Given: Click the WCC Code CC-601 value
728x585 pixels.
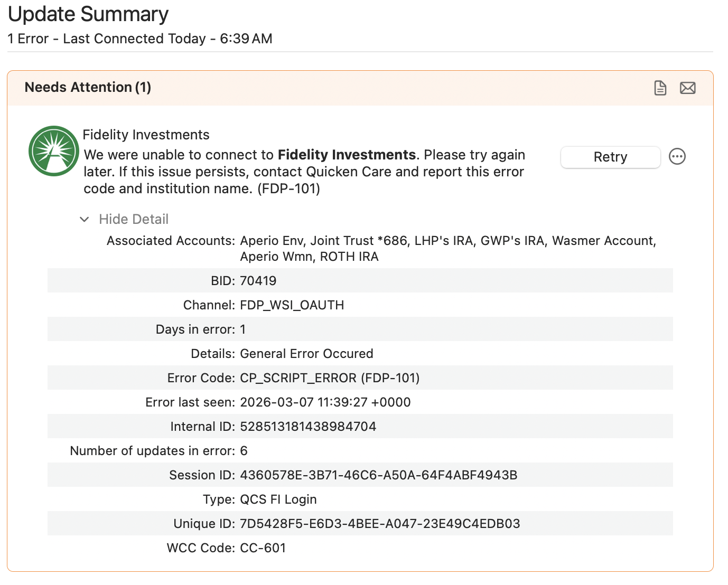Looking at the screenshot, I should click(x=263, y=548).
